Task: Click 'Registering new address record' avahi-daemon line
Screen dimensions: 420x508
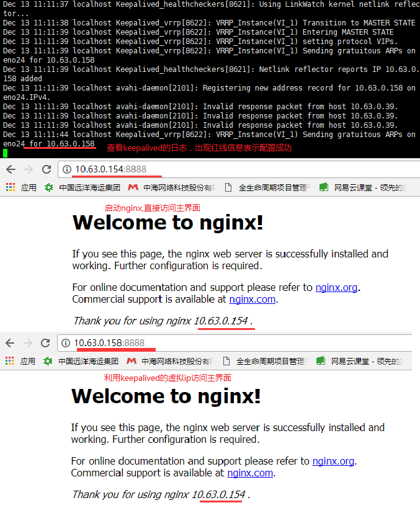Action: pos(209,92)
